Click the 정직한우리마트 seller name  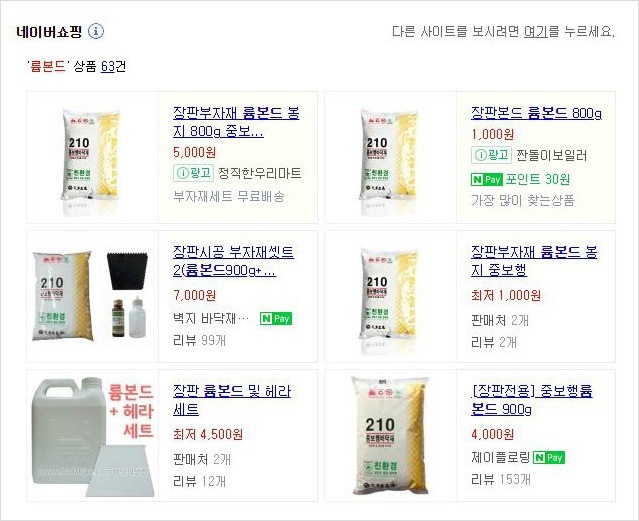point(260,173)
